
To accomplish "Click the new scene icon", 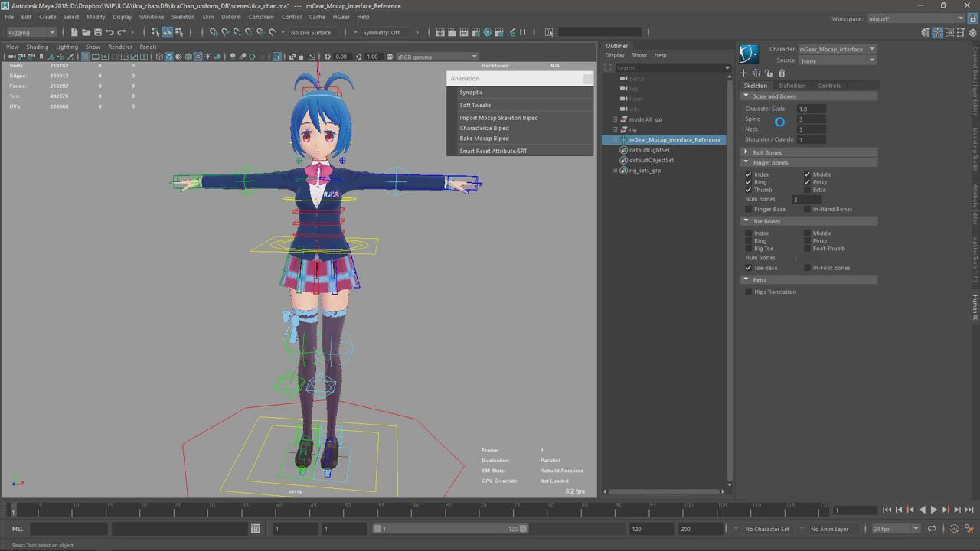I will 74,32.
